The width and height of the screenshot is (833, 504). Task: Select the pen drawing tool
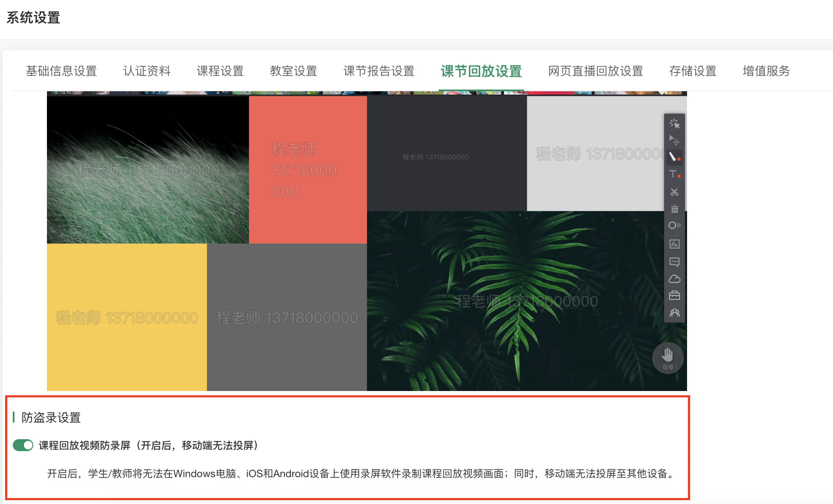pyautogui.click(x=674, y=157)
